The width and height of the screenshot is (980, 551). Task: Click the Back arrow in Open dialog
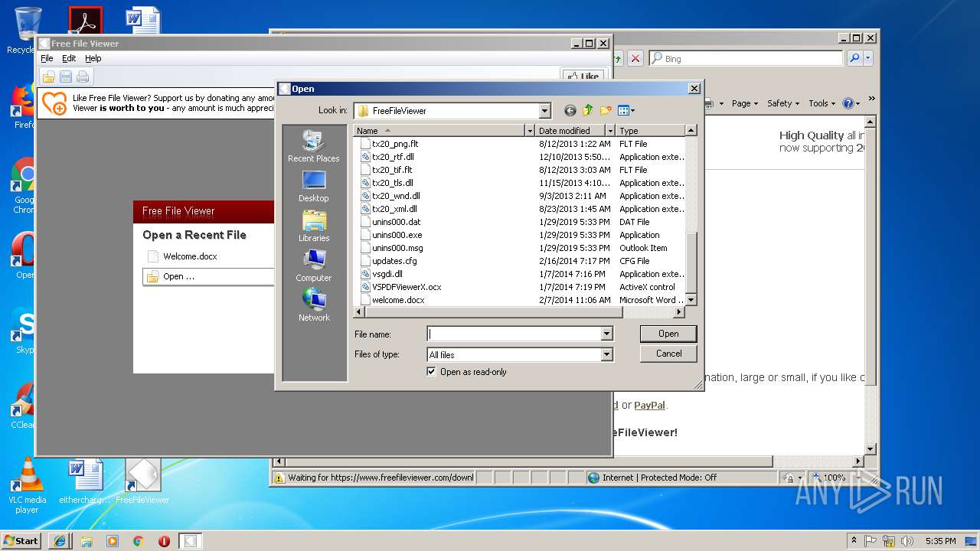tap(570, 110)
